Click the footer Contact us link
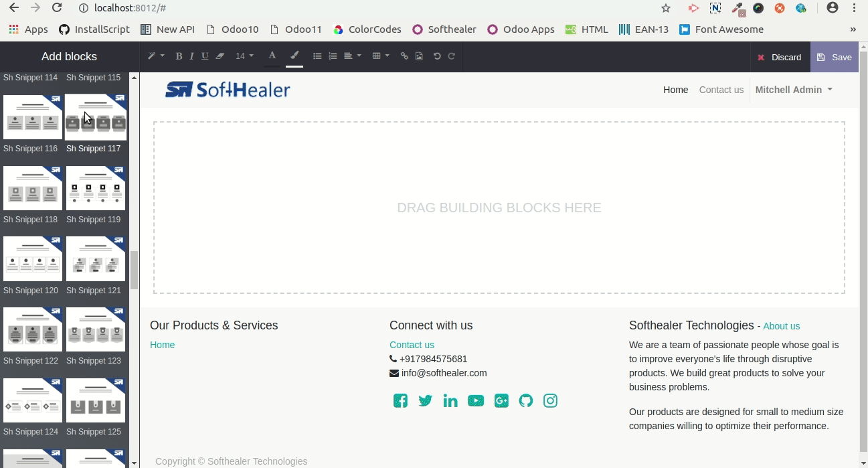Viewport: 868px width, 468px height. (412, 345)
